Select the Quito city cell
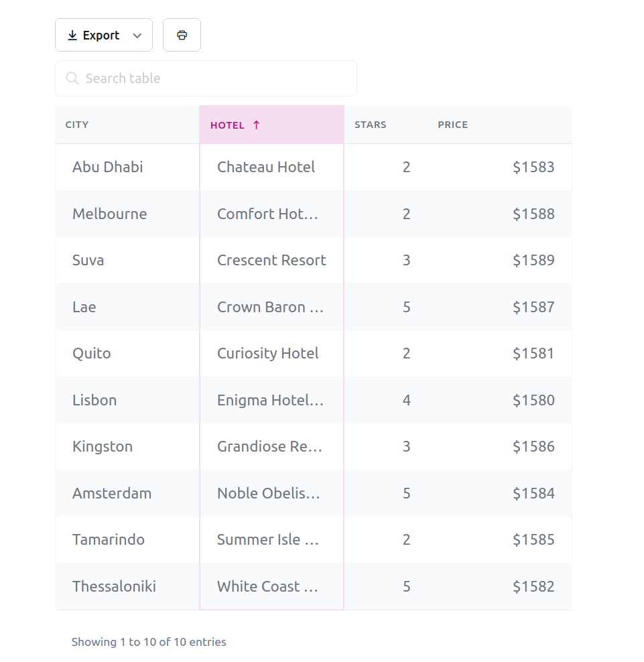This screenshot has height=662, width=644. pyautogui.click(x=127, y=353)
